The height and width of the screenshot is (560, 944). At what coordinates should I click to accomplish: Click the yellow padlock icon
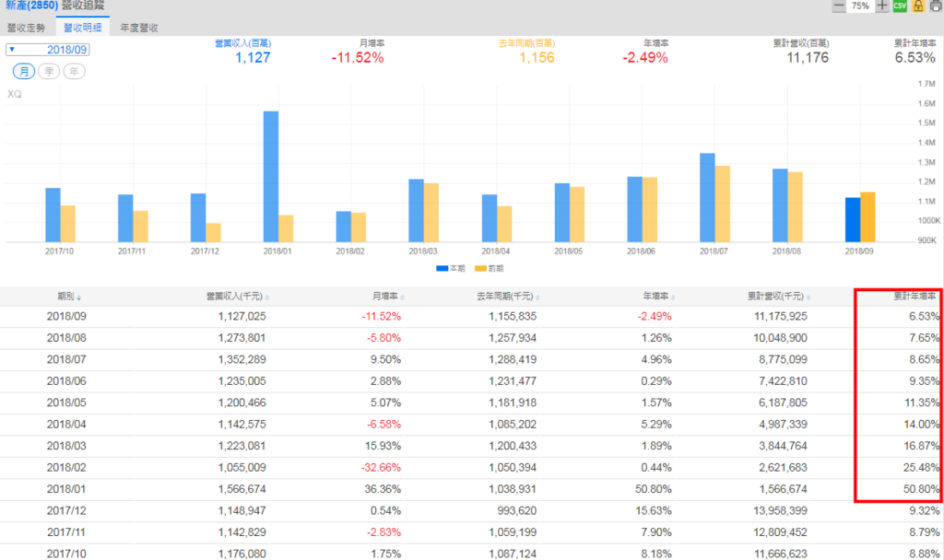point(918,6)
